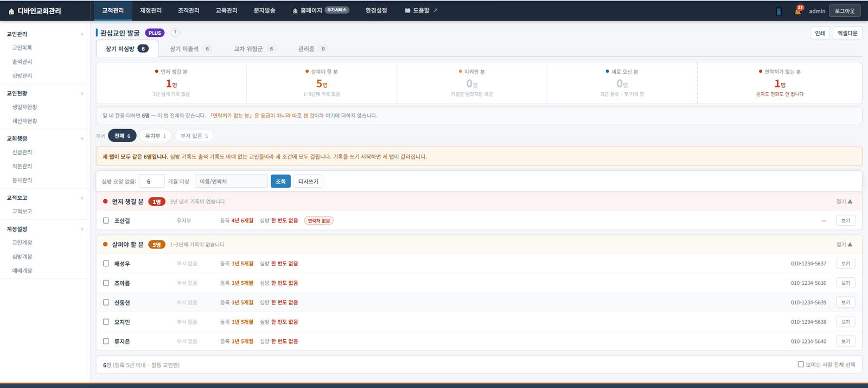Viewport: 868px width, 388px height.
Task: Click the PLUS badge next to 관심교인 발굴
Action: pos(155,33)
